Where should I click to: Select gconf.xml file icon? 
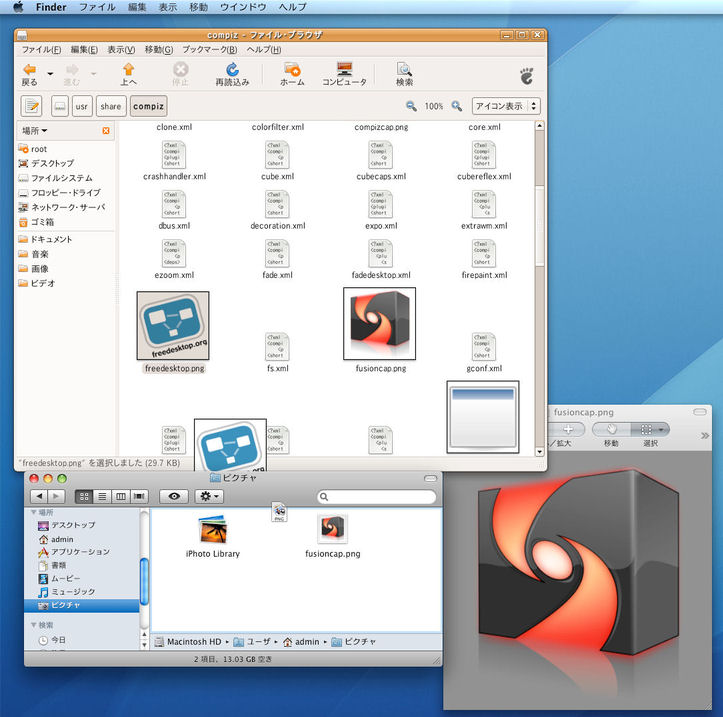(x=484, y=347)
